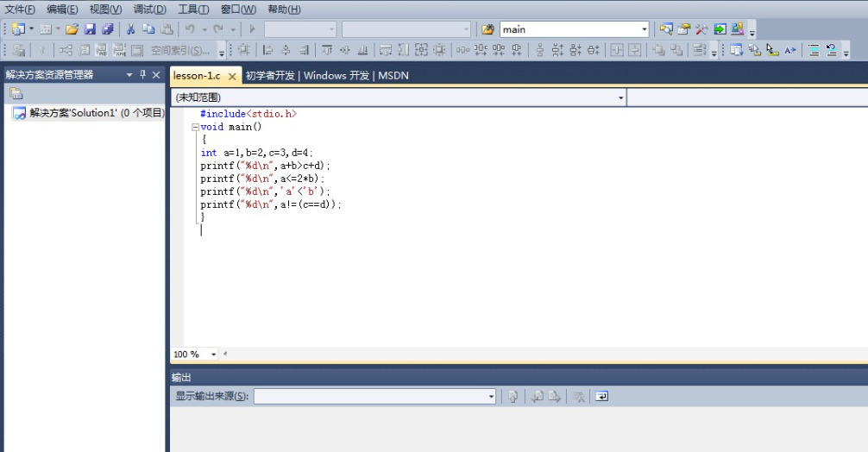This screenshot has height=452, width=868.
Task: Close the Solution Explorer panel
Action: [x=156, y=75]
